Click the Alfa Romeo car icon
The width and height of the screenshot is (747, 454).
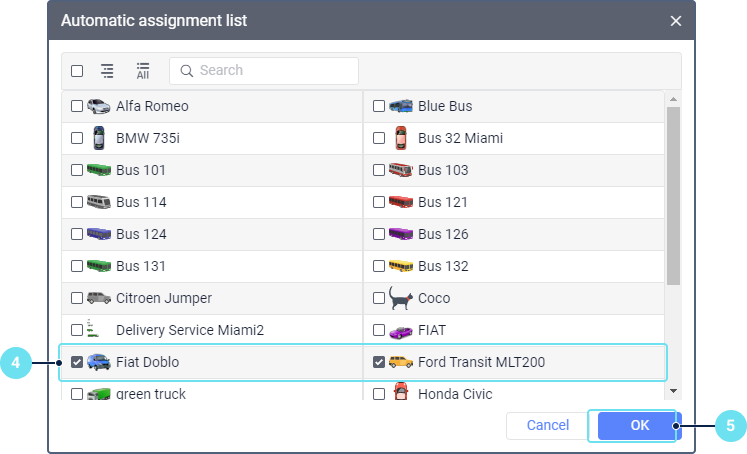(x=98, y=106)
